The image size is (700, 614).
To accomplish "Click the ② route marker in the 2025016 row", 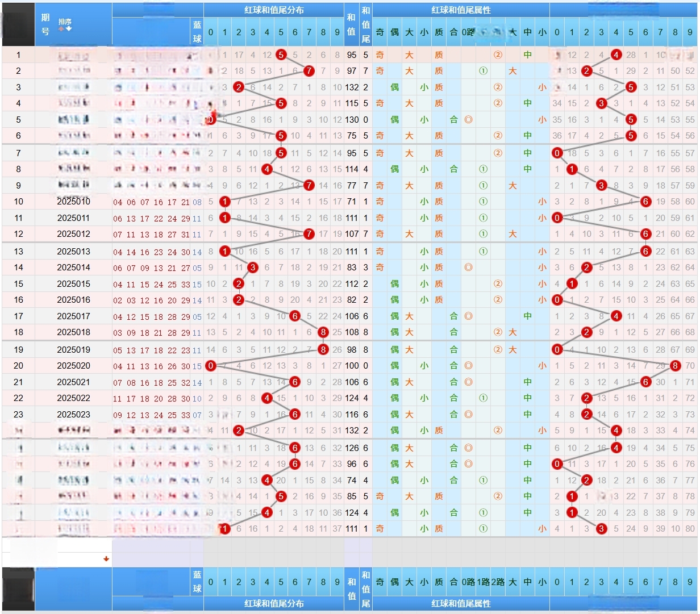I will pyautogui.click(x=498, y=300).
